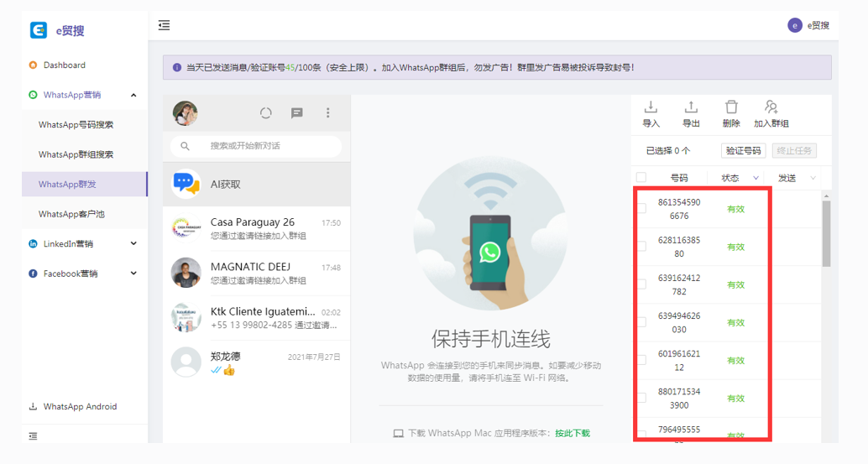The width and height of the screenshot is (868, 464).
Task: Click the WhatsApp营销 green icon
Action: coord(34,95)
